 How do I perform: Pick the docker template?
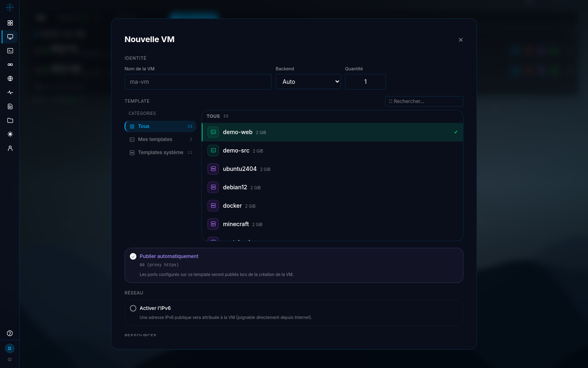(x=332, y=206)
